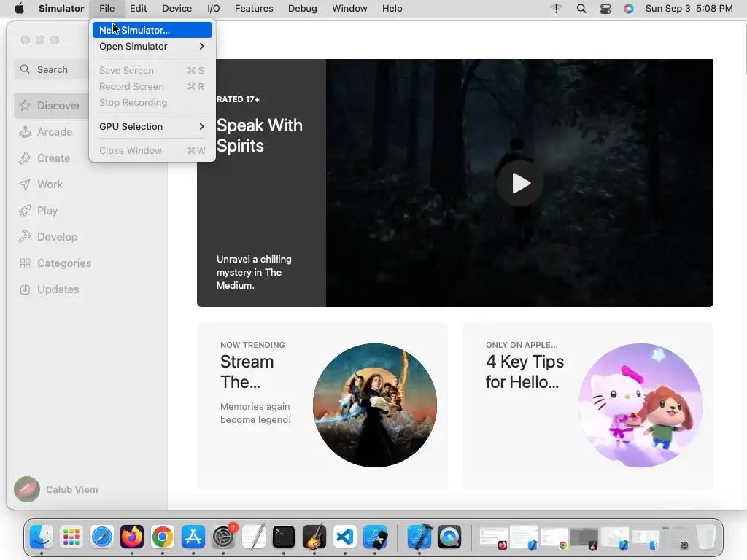This screenshot has width=747, height=560.
Task: Click the Create paintbrush icon
Action: point(25,158)
